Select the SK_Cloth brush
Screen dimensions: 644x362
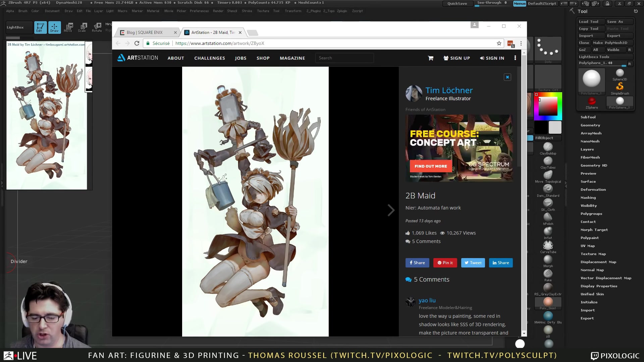[548, 203]
